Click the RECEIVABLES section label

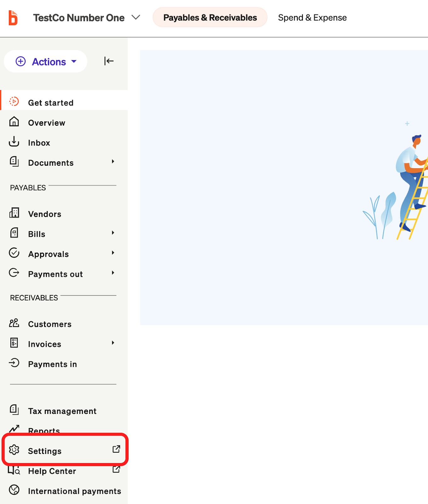click(34, 298)
